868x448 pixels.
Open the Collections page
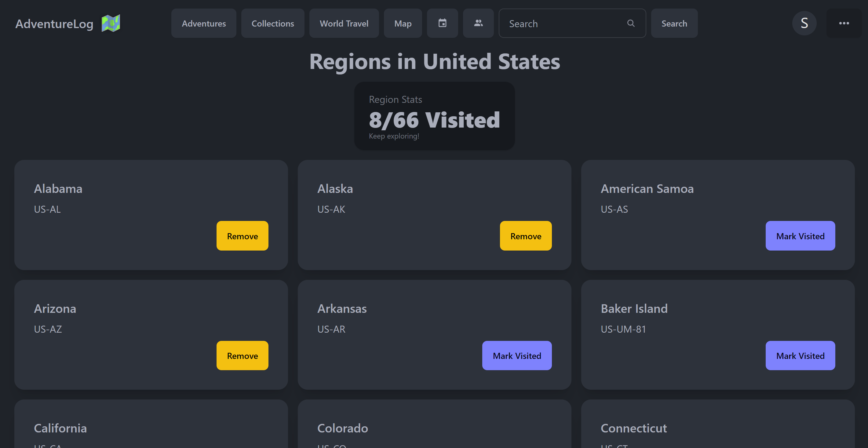tap(273, 23)
